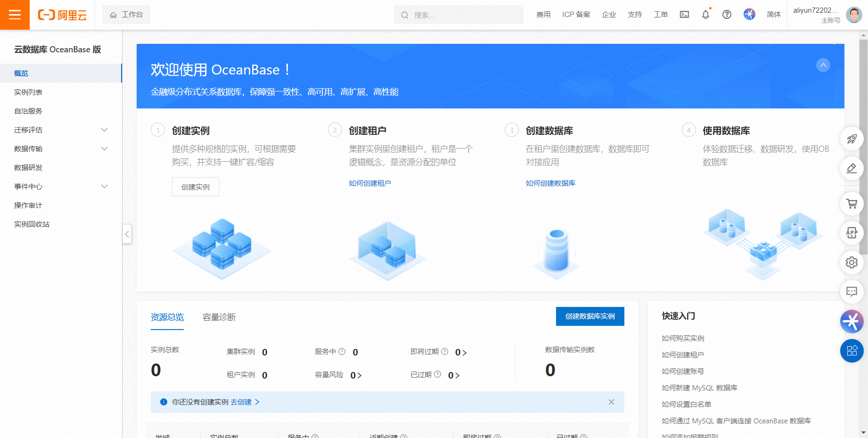Open the feedback chat floating icon
The image size is (868, 438).
coord(852,291)
